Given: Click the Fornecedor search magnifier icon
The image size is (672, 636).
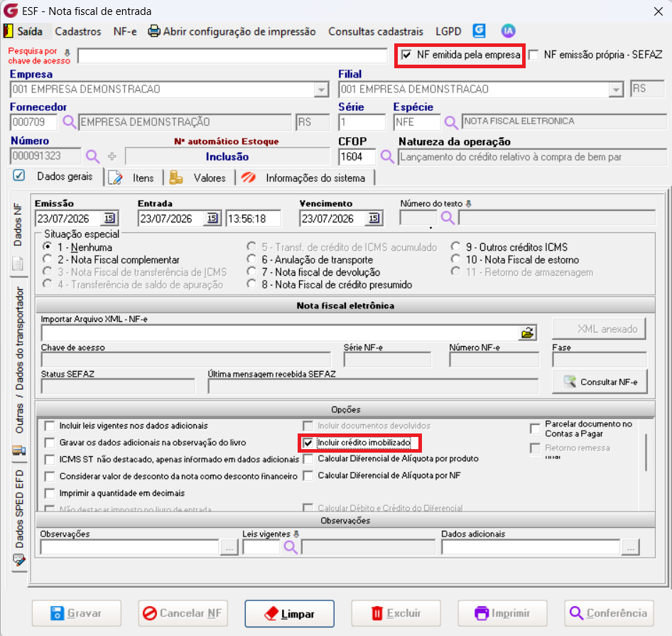Looking at the screenshot, I should (x=69, y=122).
